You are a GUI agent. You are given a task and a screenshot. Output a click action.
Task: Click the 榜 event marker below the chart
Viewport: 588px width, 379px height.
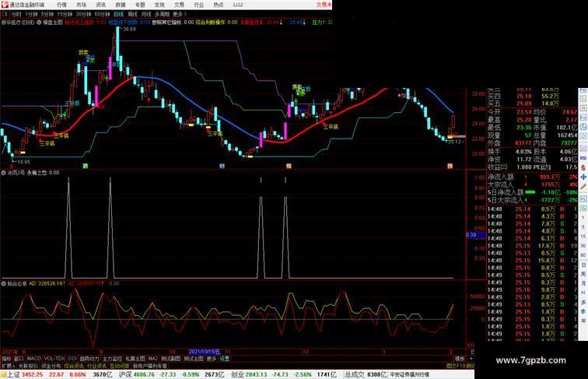click(x=289, y=166)
